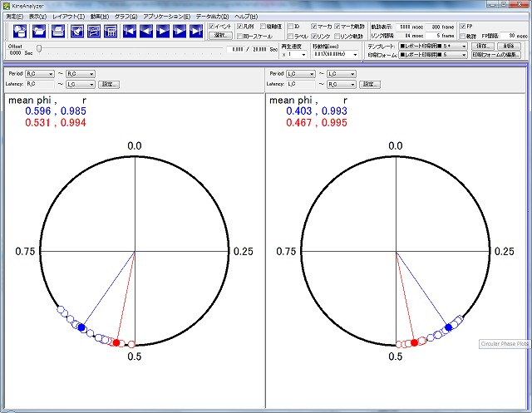532x413 pixels.
Task: Click left plot blue value 0.596
Action: point(38,111)
